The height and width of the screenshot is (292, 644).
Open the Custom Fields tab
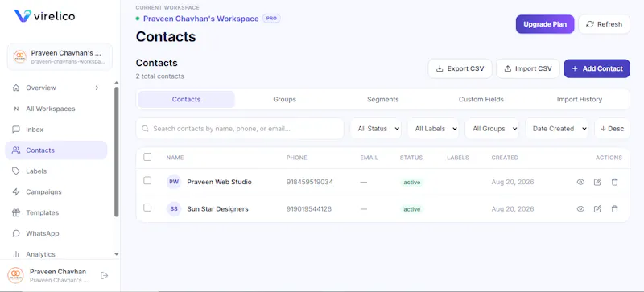(481, 100)
